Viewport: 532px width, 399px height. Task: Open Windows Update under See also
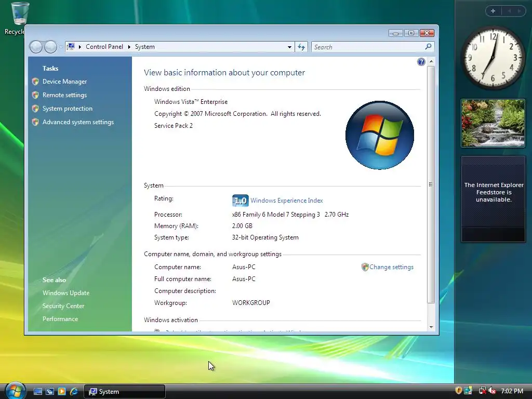click(x=66, y=293)
